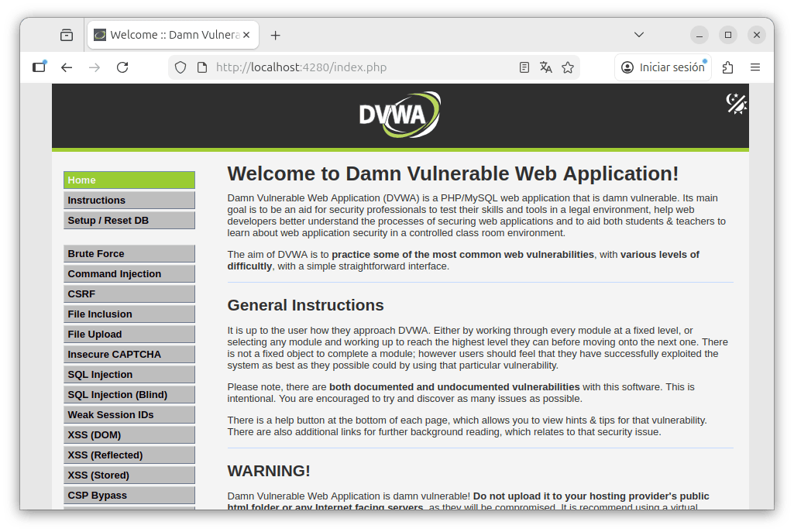Screen dimensions: 794x532
Task: Expand the list all tabs chevron
Action: tap(639, 35)
